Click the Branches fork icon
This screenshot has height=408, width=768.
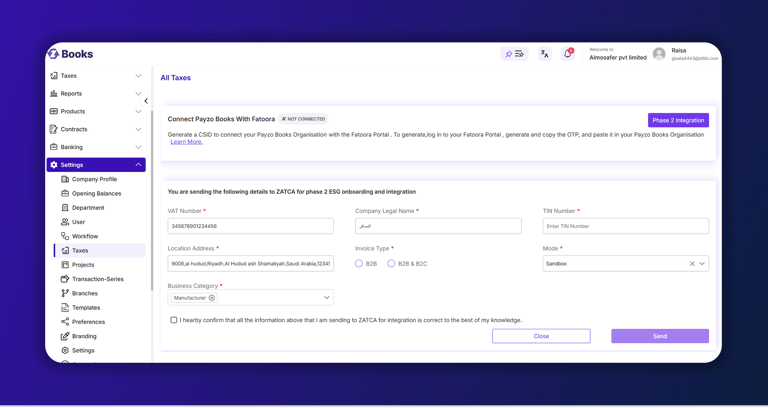pyautogui.click(x=65, y=293)
